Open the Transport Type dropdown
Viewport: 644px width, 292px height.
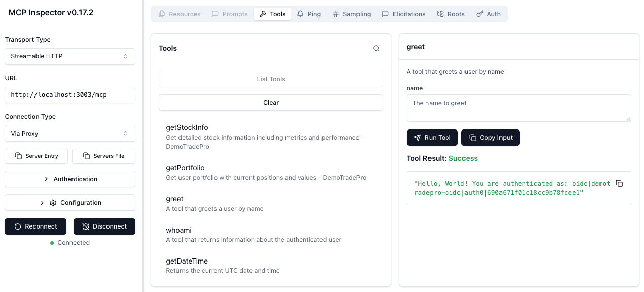[x=70, y=56]
